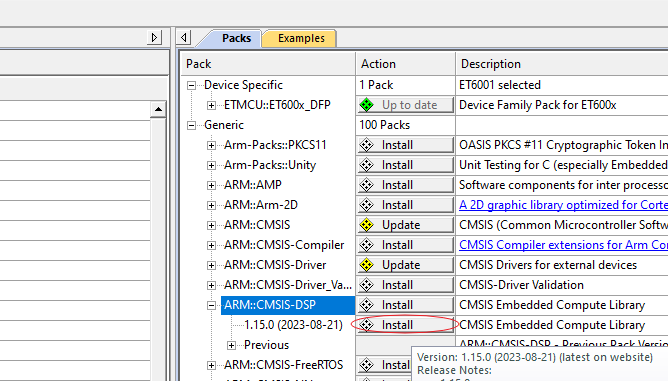Select the ARM::CMSIS tree item
Screen dimensions: 668x381
click(x=257, y=225)
